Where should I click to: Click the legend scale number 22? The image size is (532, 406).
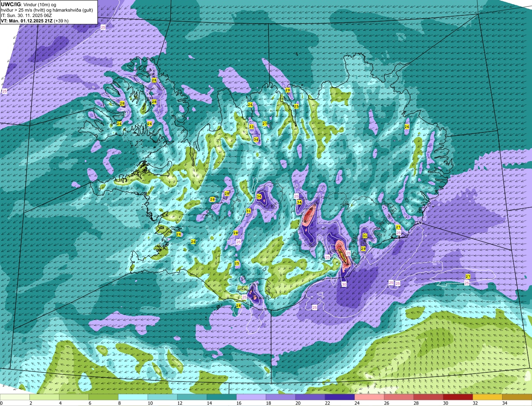click(x=327, y=403)
